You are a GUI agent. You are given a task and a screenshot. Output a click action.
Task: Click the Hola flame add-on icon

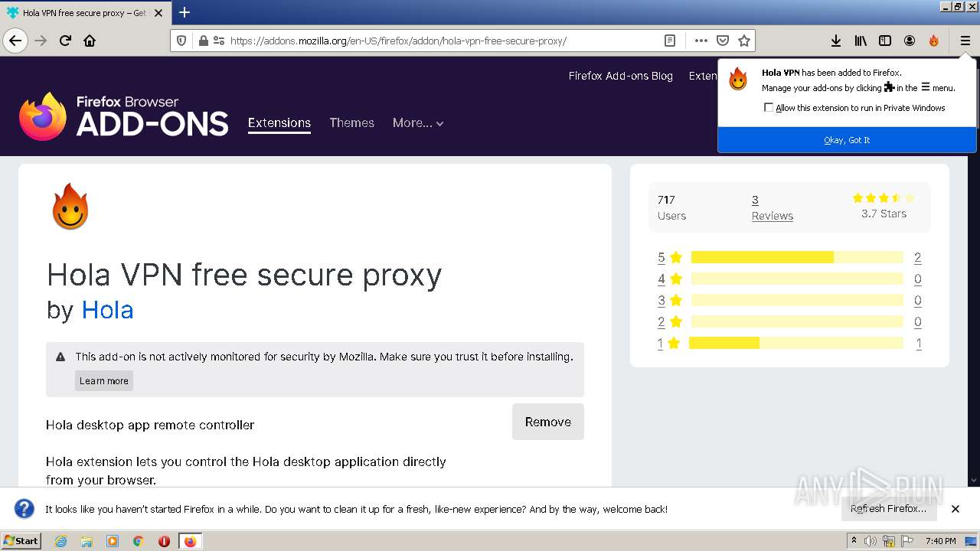[x=70, y=207]
